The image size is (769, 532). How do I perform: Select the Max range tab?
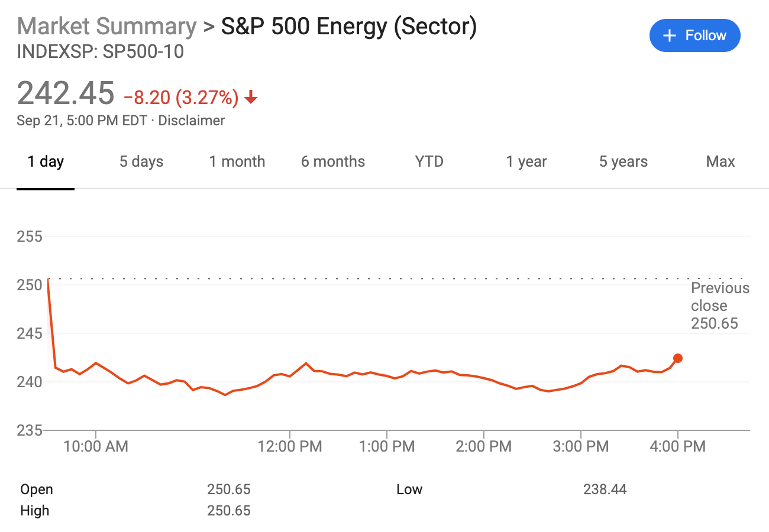point(720,162)
